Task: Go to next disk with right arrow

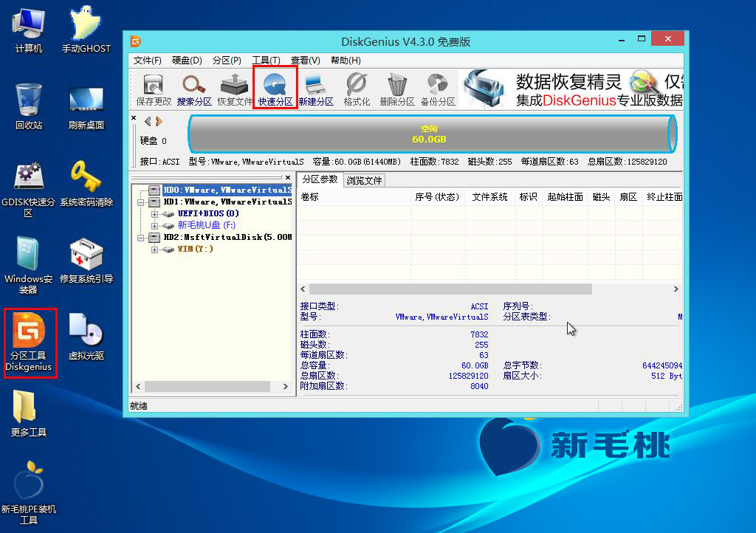Action: [159, 122]
